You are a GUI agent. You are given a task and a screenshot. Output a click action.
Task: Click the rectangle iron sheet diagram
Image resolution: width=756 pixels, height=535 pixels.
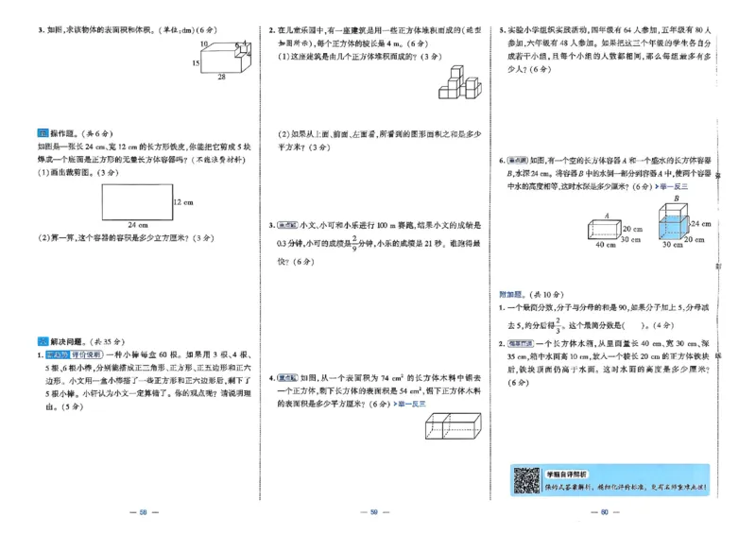click(137, 202)
